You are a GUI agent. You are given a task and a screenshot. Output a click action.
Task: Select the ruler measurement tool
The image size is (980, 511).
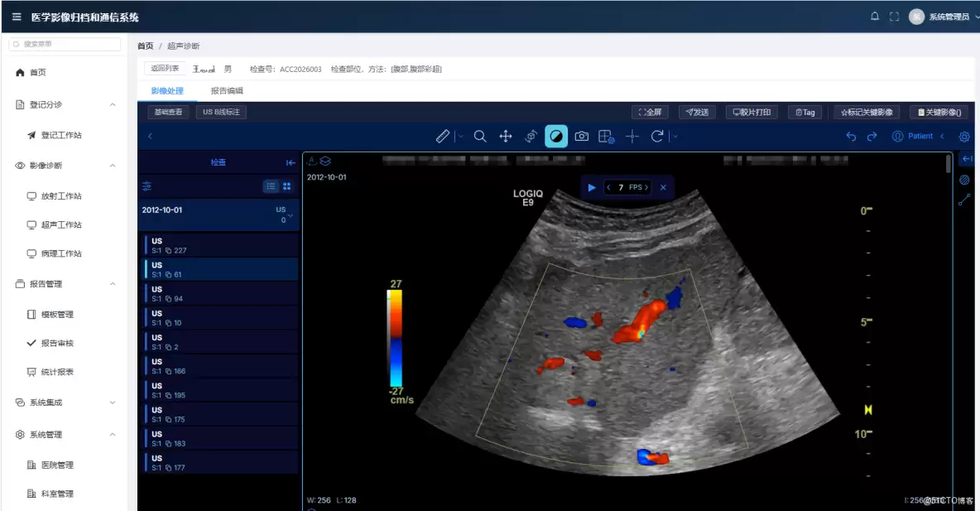[x=443, y=137]
